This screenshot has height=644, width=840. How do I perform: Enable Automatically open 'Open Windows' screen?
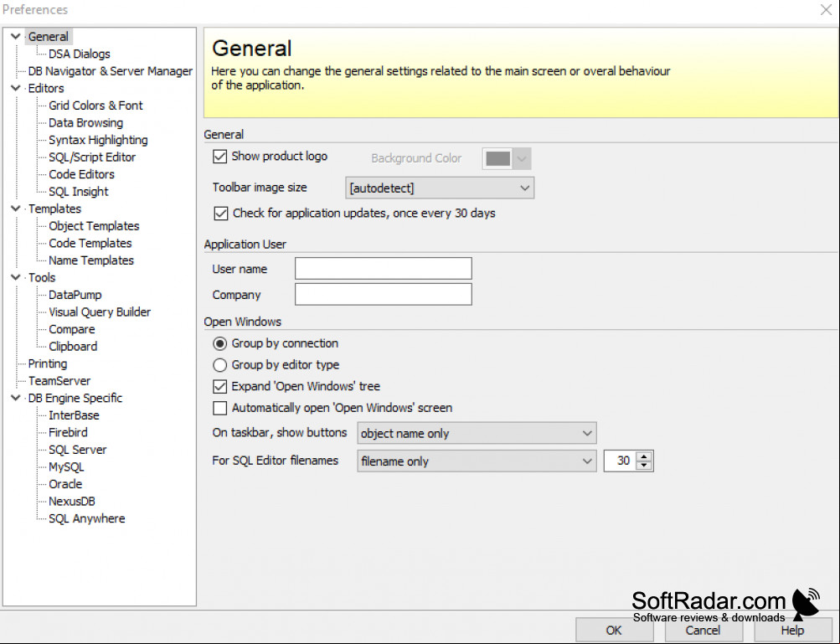coord(219,409)
